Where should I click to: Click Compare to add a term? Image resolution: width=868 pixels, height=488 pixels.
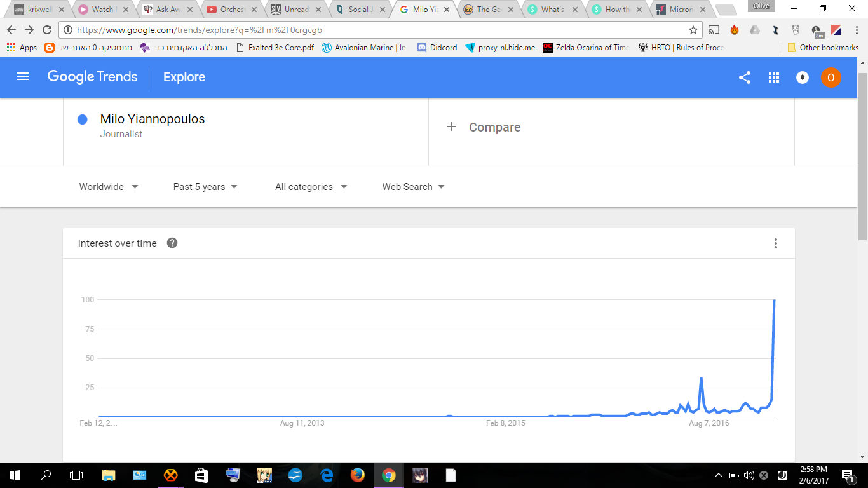484,127
